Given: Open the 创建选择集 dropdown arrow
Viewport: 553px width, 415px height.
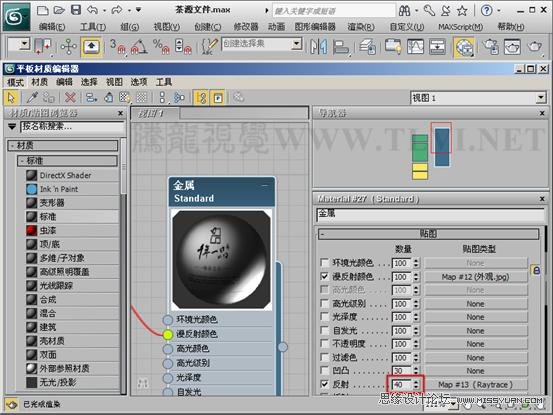Looking at the screenshot, I should click(297, 44).
